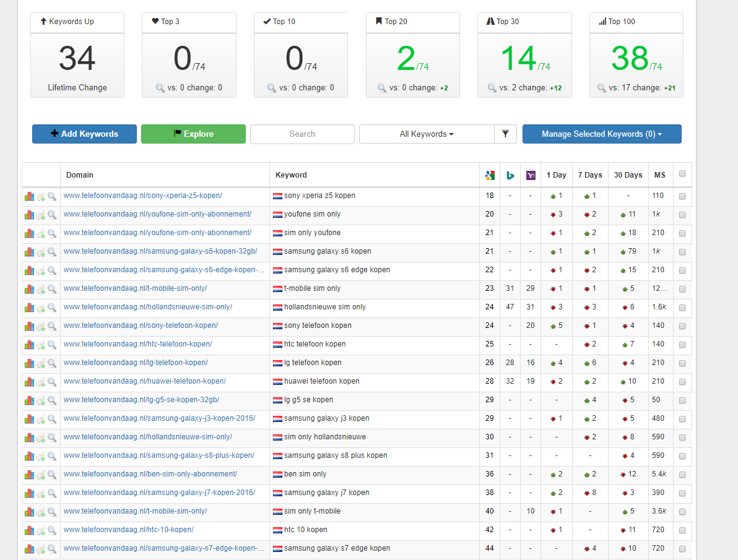Image resolution: width=738 pixels, height=560 pixels.
Task: Open the samsung-galaxy-s6-kopen-32gb URL link
Action: click(160, 251)
